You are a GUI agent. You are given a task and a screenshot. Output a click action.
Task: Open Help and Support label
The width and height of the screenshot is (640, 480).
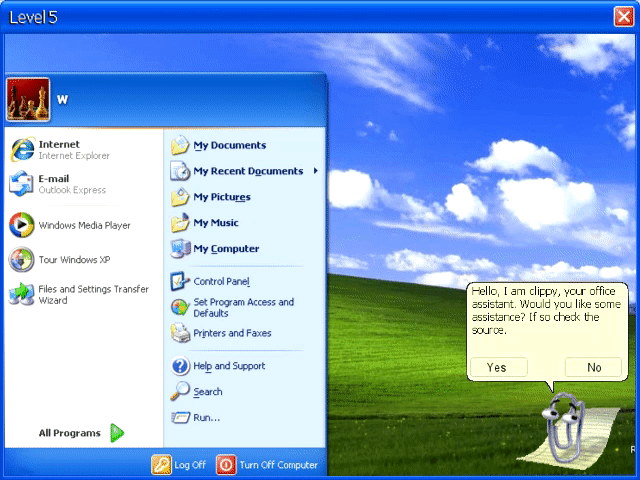(x=229, y=366)
